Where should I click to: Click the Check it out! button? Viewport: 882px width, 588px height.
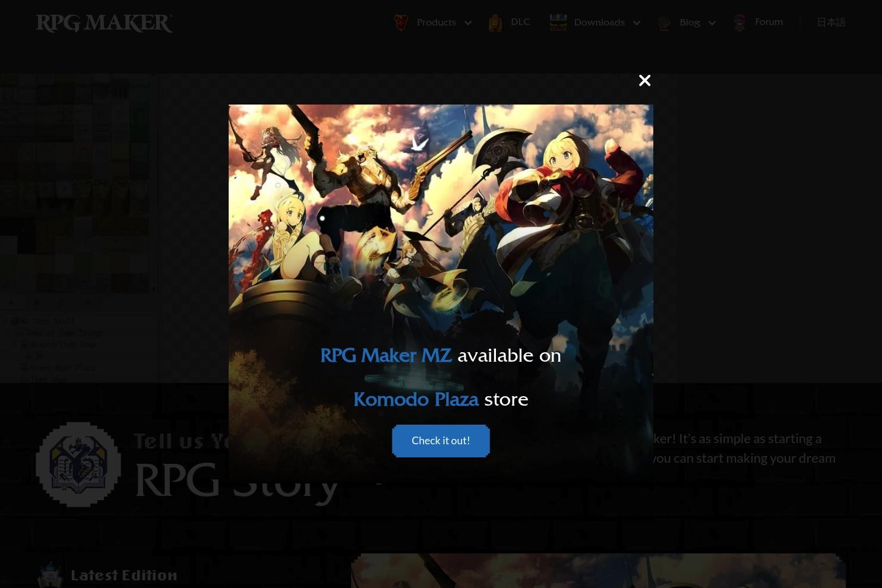tap(441, 441)
